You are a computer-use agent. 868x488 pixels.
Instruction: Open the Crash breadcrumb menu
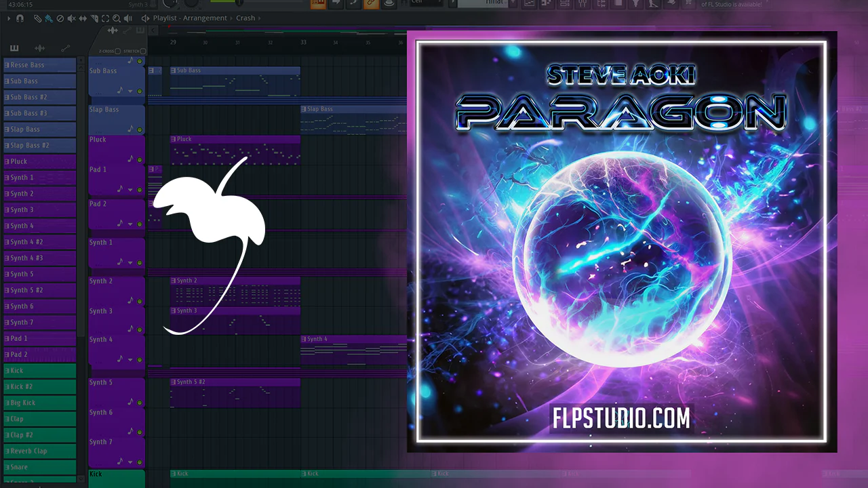(245, 18)
